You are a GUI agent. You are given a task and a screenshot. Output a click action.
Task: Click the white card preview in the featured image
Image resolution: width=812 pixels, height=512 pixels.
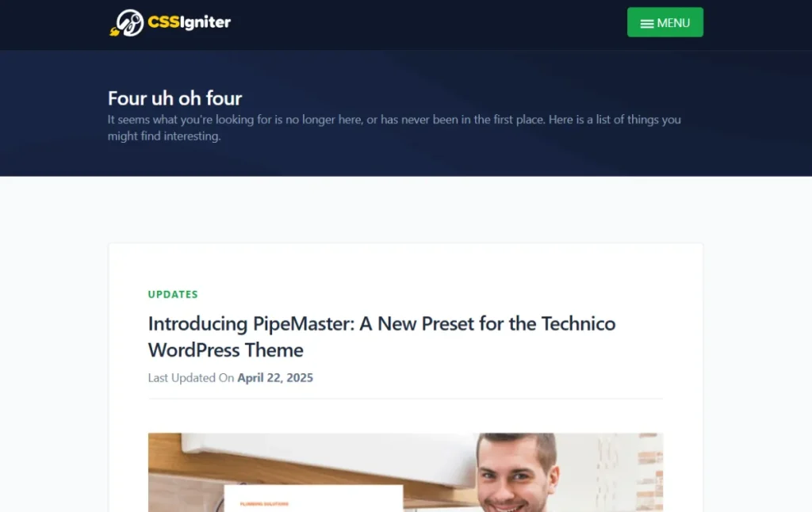[x=313, y=499]
